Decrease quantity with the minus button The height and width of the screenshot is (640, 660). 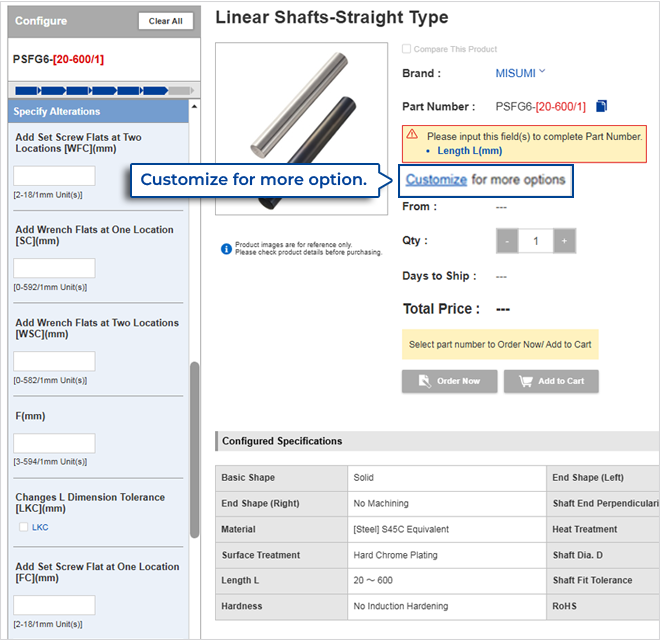[507, 241]
